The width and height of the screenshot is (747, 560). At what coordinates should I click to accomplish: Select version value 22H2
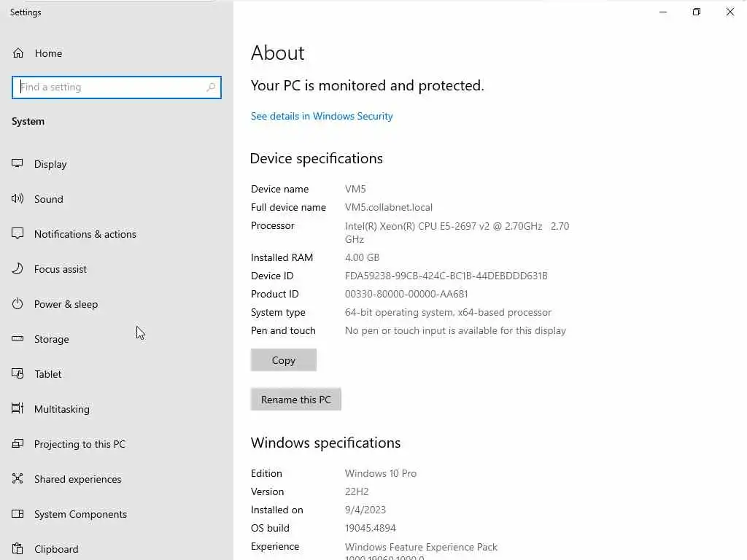tap(357, 491)
